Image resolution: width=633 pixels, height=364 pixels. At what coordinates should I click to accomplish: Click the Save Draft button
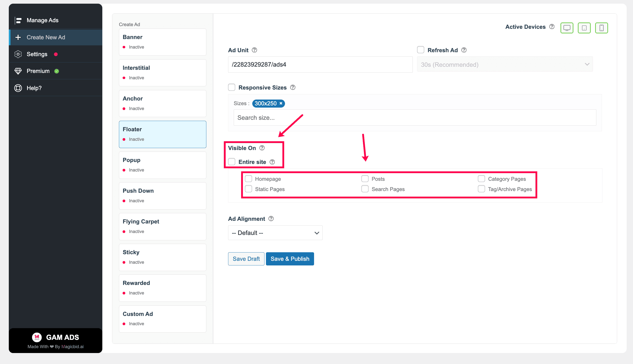pyautogui.click(x=246, y=259)
